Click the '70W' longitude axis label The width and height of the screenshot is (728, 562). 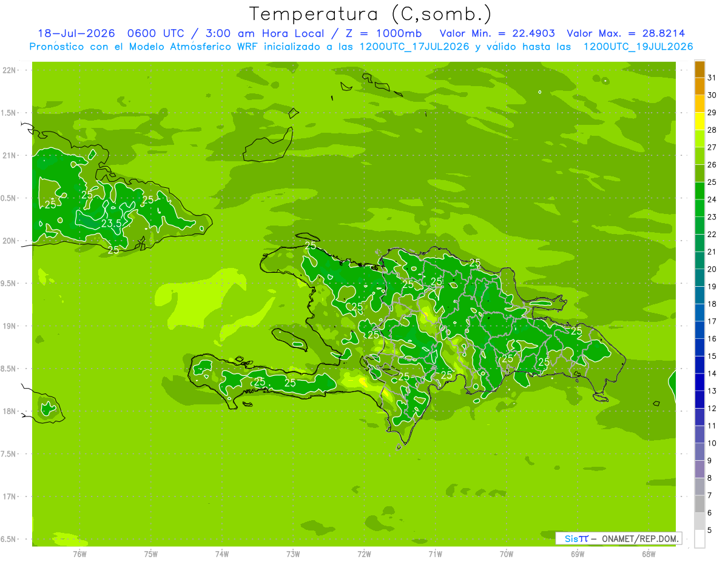(x=507, y=554)
